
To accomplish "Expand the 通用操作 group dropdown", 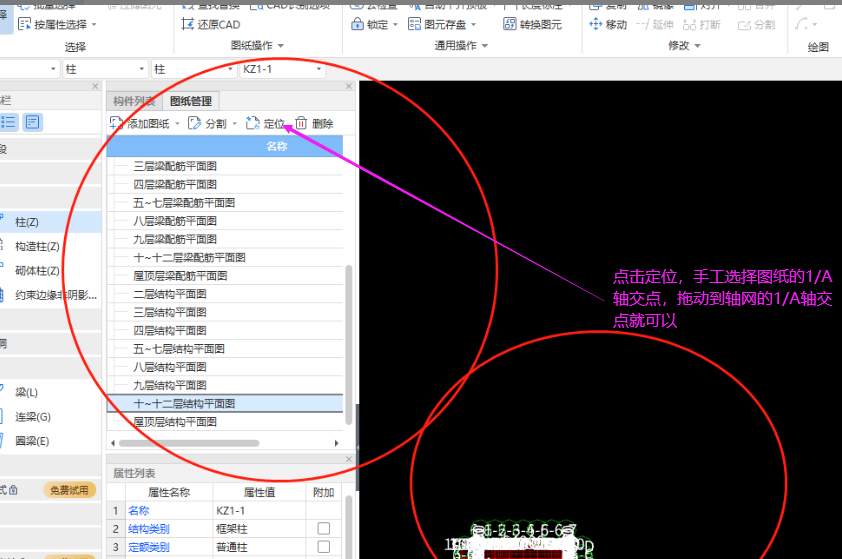I will pyautogui.click(x=485, y=46).
